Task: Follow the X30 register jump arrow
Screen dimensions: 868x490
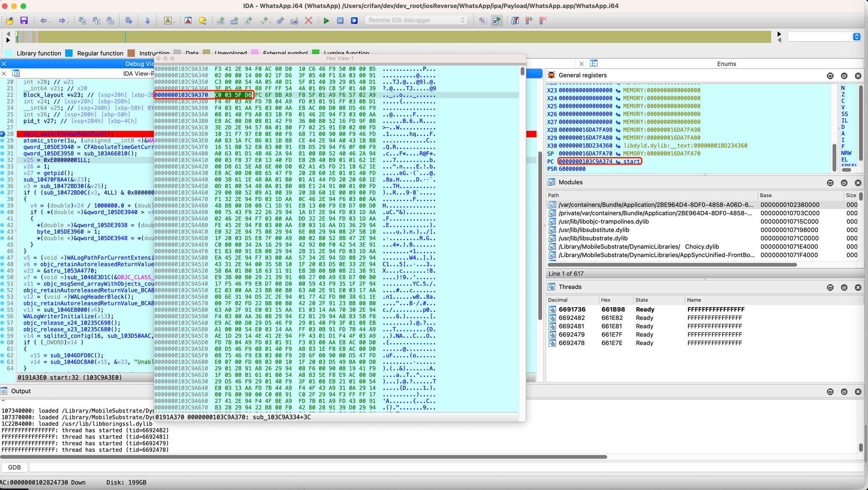Action: 618,146
